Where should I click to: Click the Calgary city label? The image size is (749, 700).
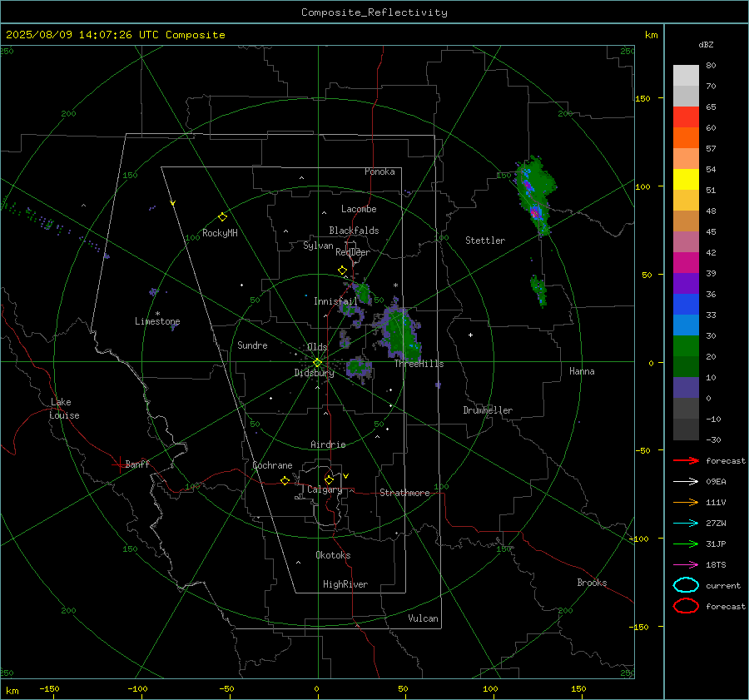(325, 489)
